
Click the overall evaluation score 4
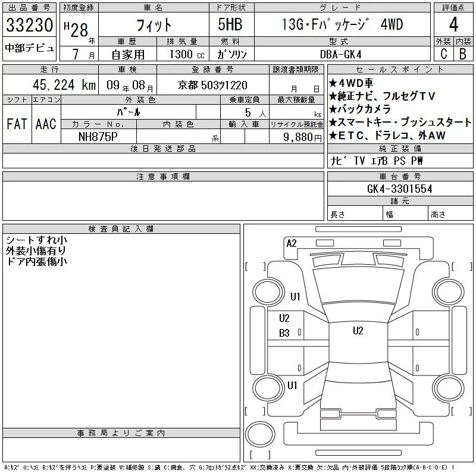tap(453, 24)
